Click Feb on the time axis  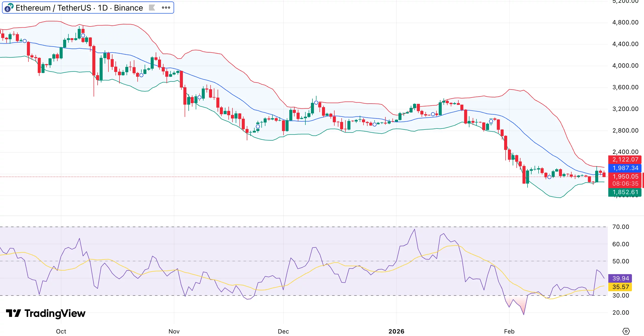click(x=509, y=331)
